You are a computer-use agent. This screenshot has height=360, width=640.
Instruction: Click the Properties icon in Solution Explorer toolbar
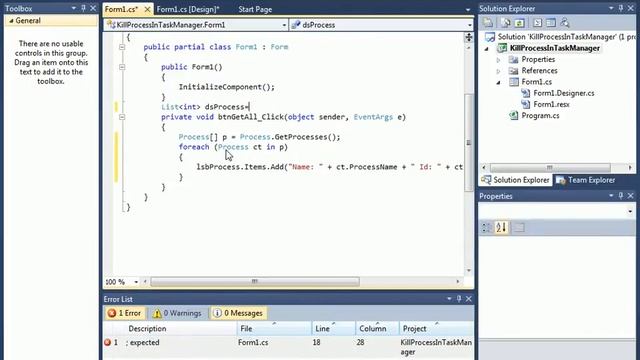pyautogui.click(x=488, y=23)
